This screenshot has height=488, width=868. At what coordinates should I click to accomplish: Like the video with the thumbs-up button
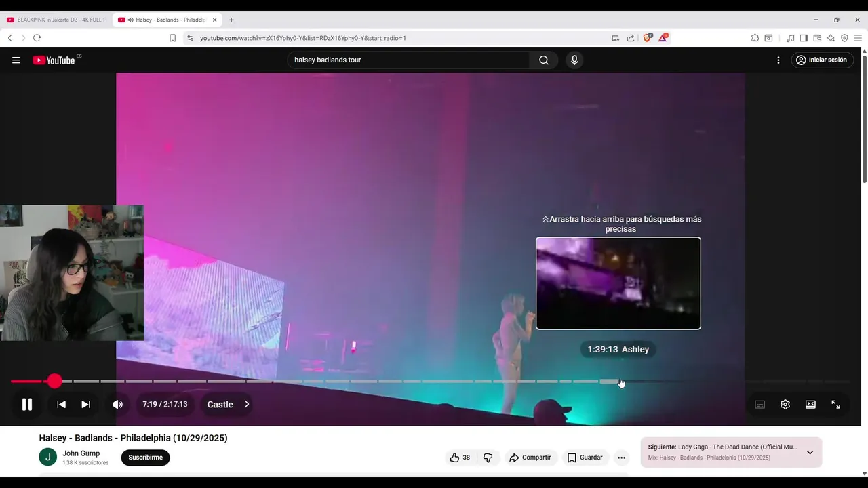(460, 457)
